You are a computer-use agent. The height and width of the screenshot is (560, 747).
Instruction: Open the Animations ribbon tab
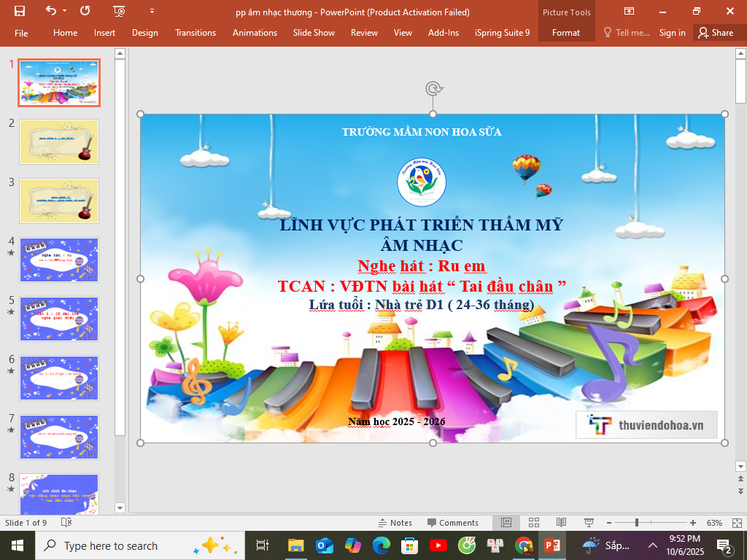click(255, 33)
